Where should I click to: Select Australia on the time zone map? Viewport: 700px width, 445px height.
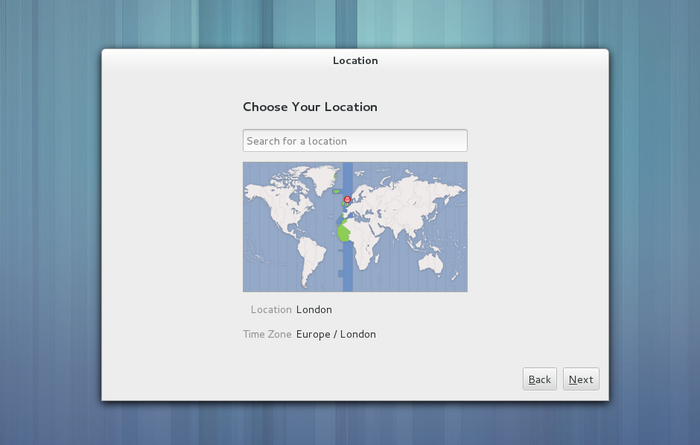coord(430,263)
